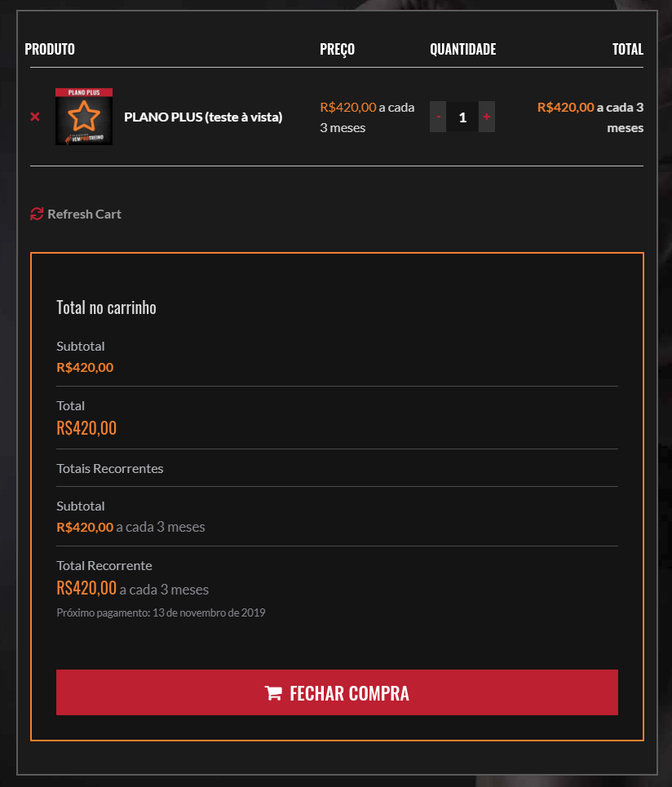The height and width of the screenshot is (787, 672).
Task: Click the Próximo pagamento date text
Action: (161, 612)
